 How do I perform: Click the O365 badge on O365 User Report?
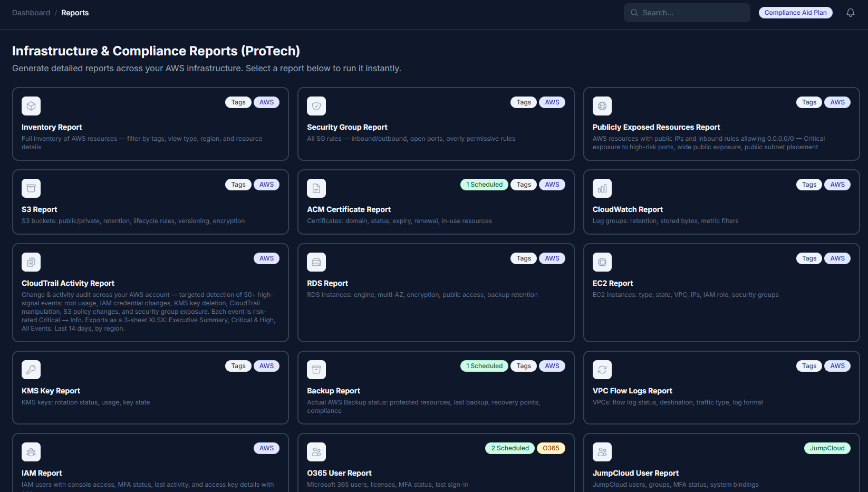(x=551, y=448)
